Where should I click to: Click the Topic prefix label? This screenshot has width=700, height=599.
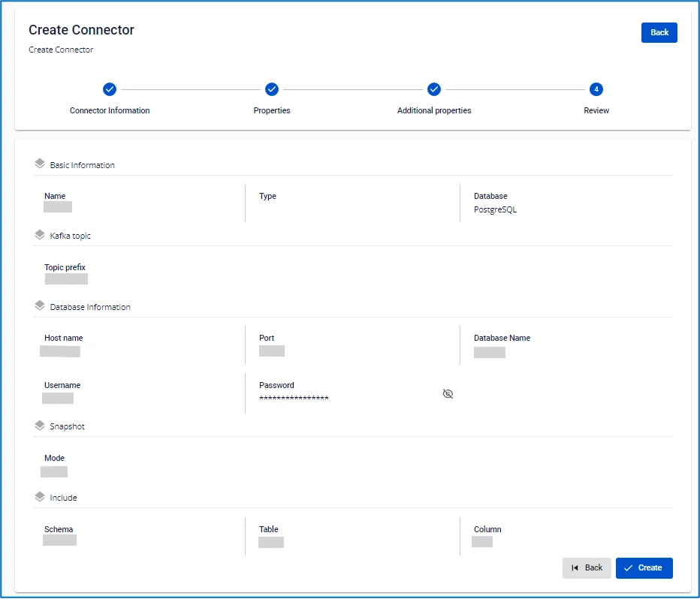65,267
